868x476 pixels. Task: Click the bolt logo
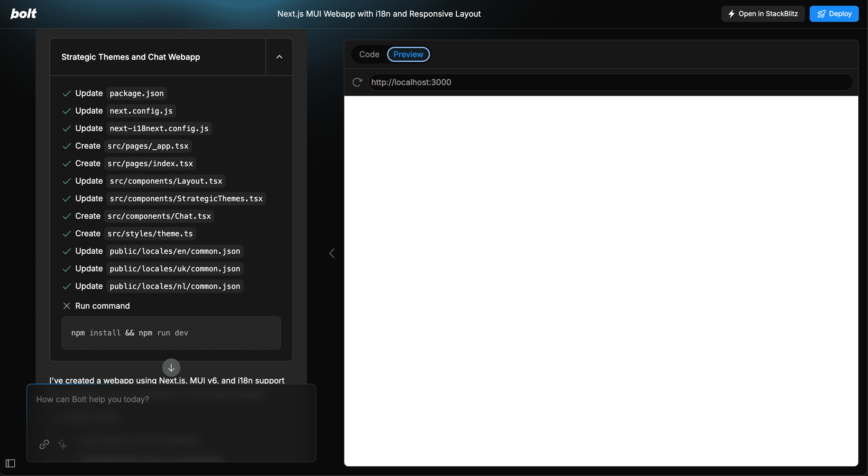(x=23, y=14)
